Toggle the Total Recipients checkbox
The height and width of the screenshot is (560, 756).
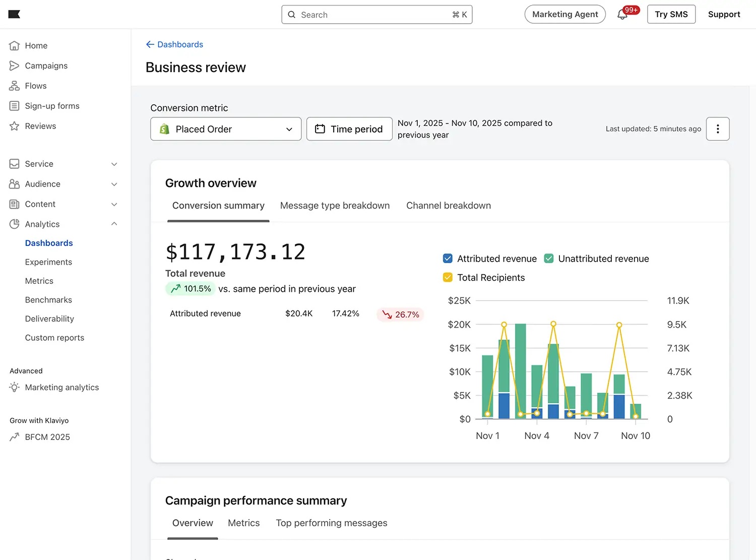[448, 277]
